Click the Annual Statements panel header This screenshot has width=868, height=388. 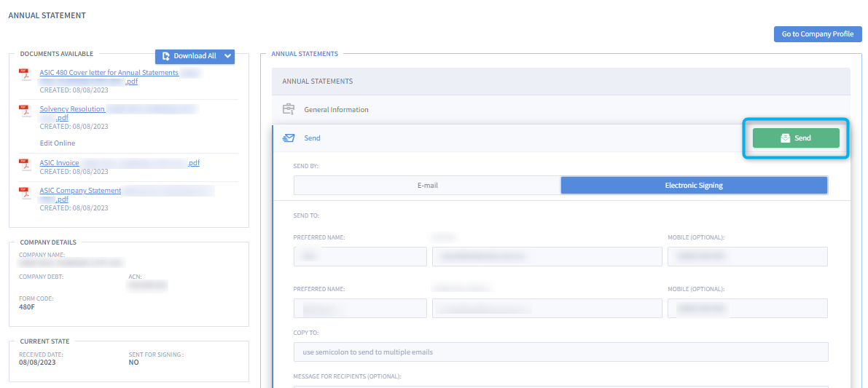[x=560, y=82]
